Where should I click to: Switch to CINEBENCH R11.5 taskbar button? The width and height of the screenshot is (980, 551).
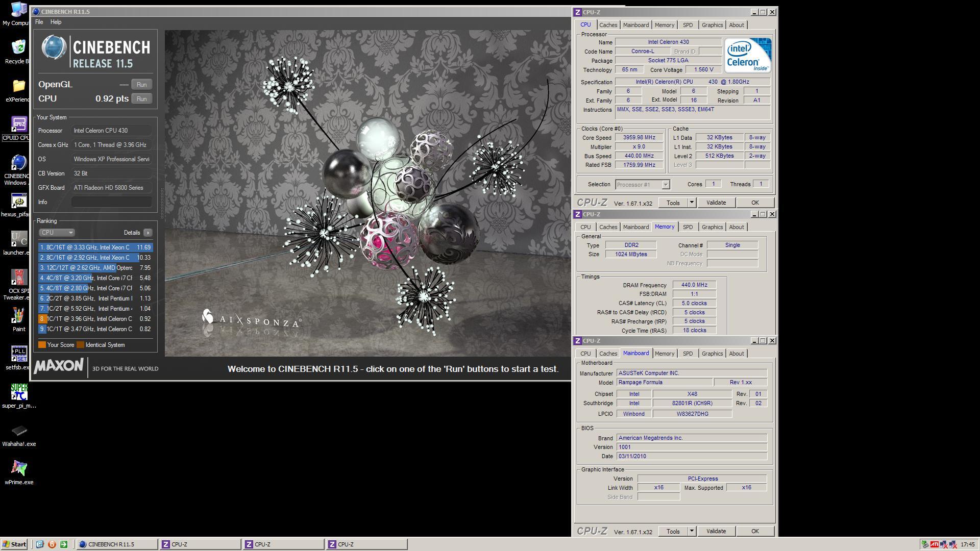pos(116,544)
